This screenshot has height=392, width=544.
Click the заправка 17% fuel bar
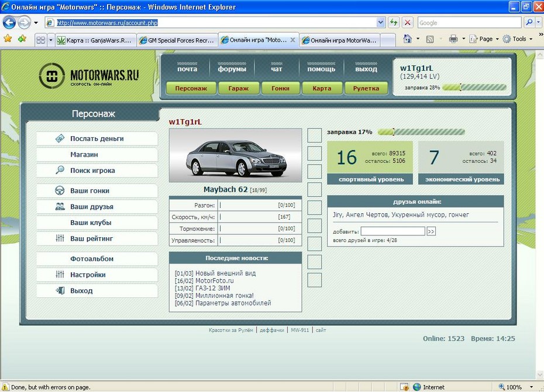point(421,131)
